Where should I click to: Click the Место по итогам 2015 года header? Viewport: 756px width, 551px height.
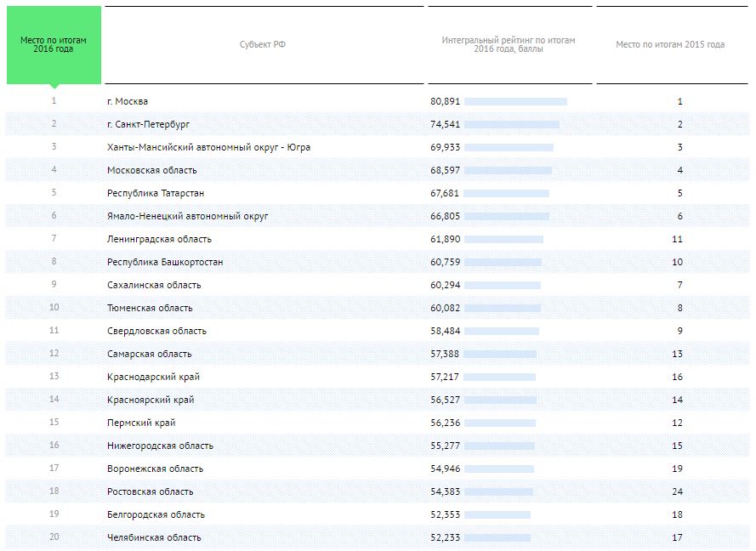point(670,45)
